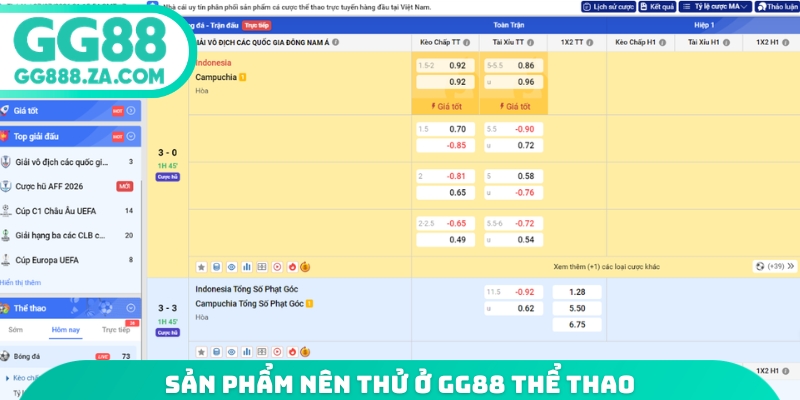Image resolution: width=800 pixels, height=400 pixels.
Task: Toggle the eye icon in yellow match row
Action: tap(232, 267)
